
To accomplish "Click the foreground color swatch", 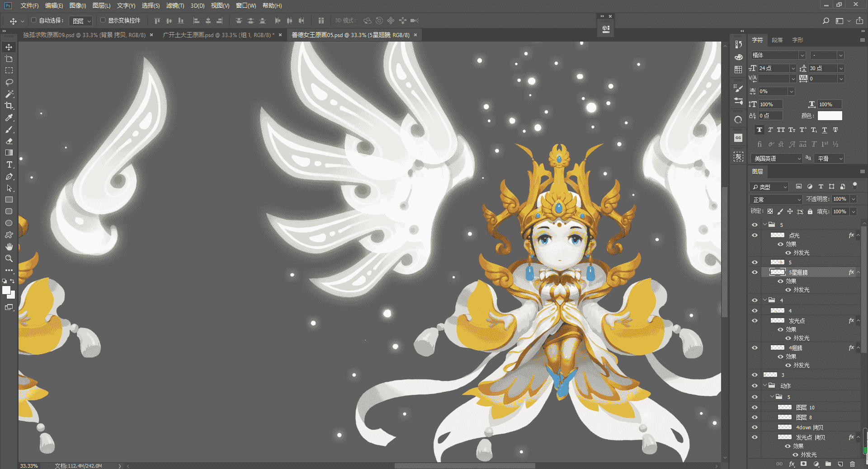I will [x=6, y=291].
